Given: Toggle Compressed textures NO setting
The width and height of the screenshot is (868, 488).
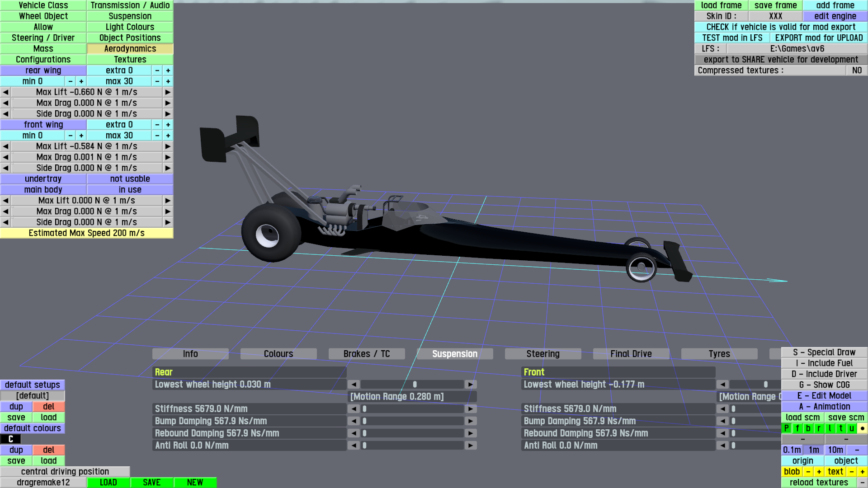Looking at the screenshot, I should click(x=857, y=70).
